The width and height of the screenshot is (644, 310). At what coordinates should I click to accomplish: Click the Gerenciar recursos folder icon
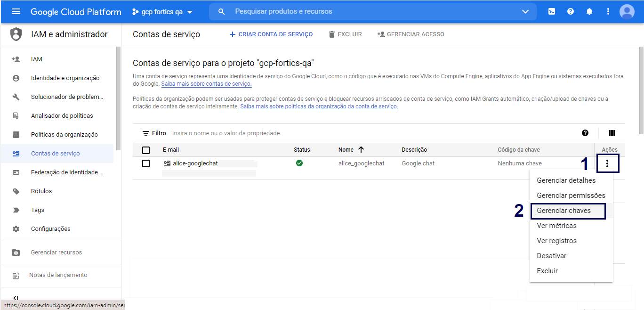(16, 253)
